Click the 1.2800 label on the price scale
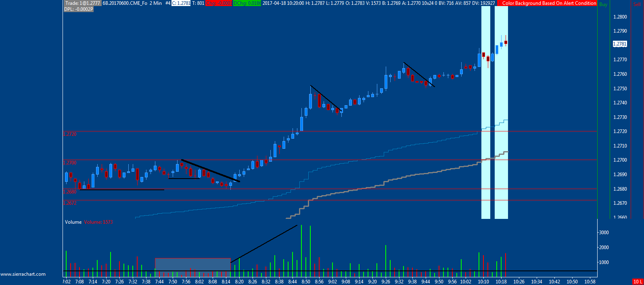The width and height of the screenshot is (644, 285). click(x=620, y=17)
